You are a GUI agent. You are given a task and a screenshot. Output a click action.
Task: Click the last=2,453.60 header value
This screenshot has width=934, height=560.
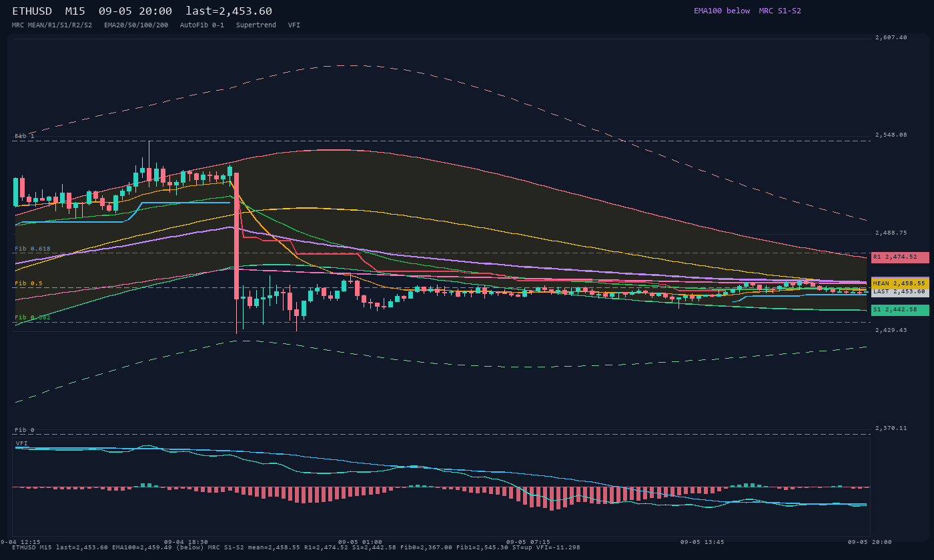(x=229, y=11)
